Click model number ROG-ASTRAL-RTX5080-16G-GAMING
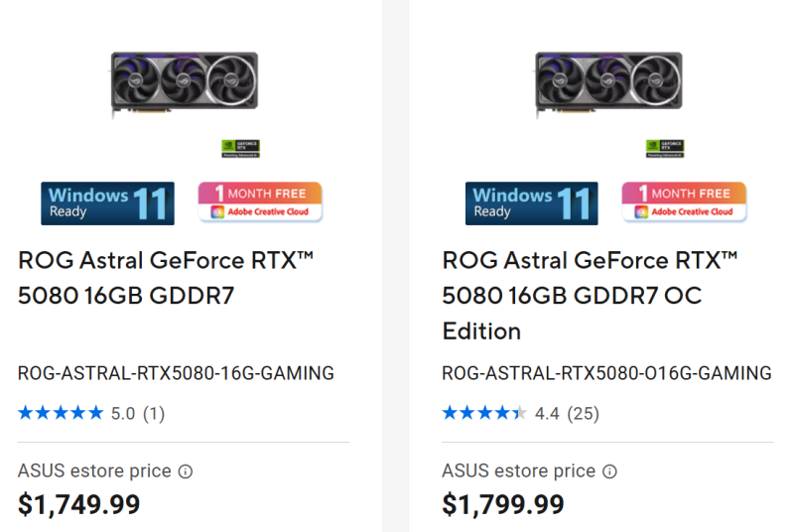794x532 pixels. coord(176,373)
